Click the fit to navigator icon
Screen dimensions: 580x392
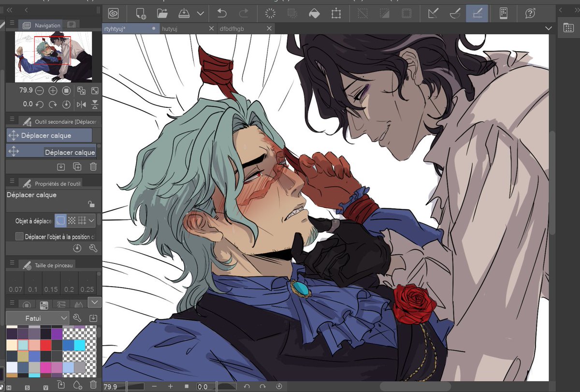[x=81, y=91]
